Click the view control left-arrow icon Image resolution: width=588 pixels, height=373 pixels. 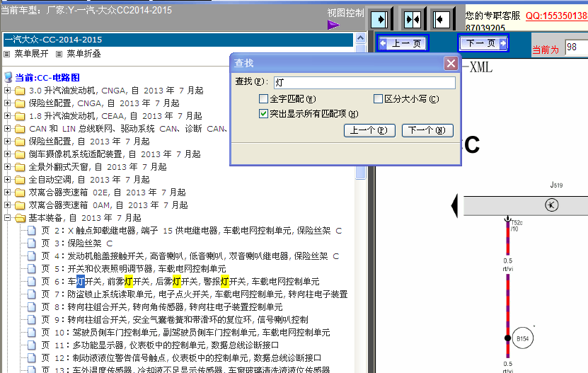click(x=442, y=19)
